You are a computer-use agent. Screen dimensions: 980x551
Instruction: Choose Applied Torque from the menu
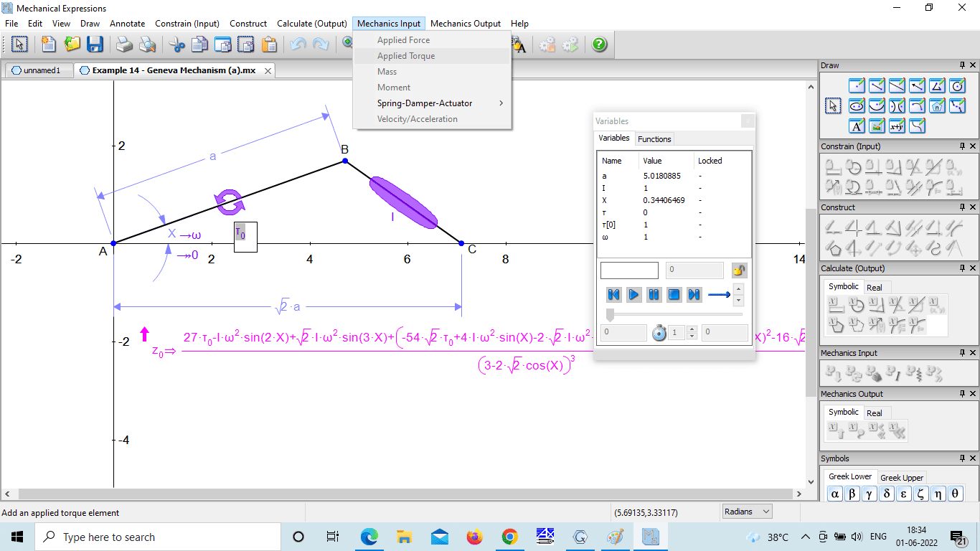click(432, 56)
